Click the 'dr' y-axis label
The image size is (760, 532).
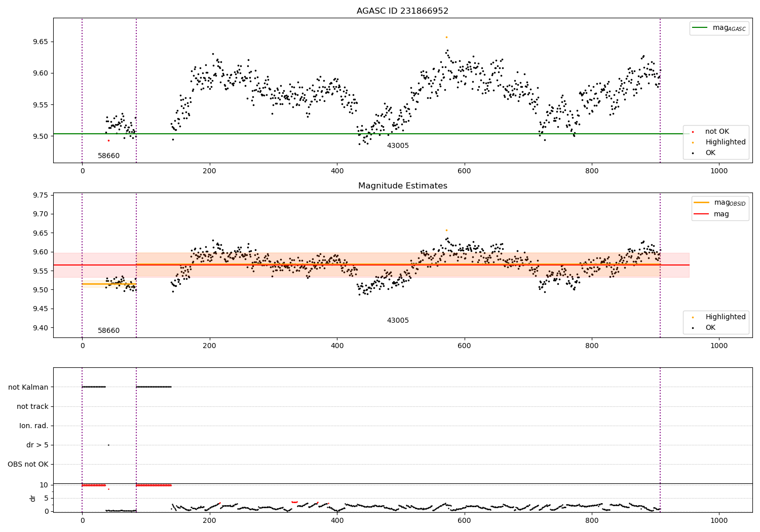33,498
